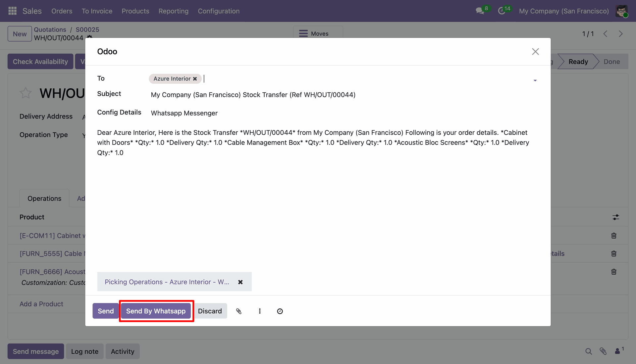Click the chatter paperclip attachments icon
Image resolution: width=636 pixels, height=364 pixels.
(x=603, y=351)
